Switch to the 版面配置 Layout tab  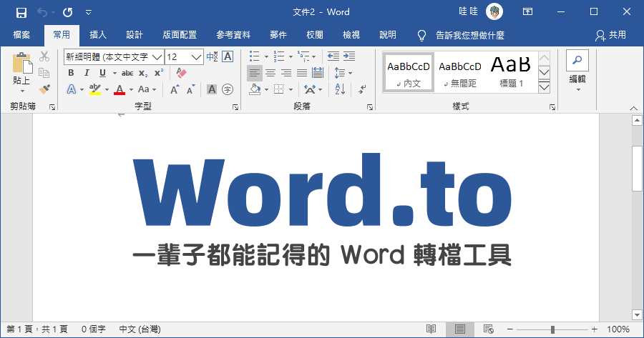click(180, 35)
